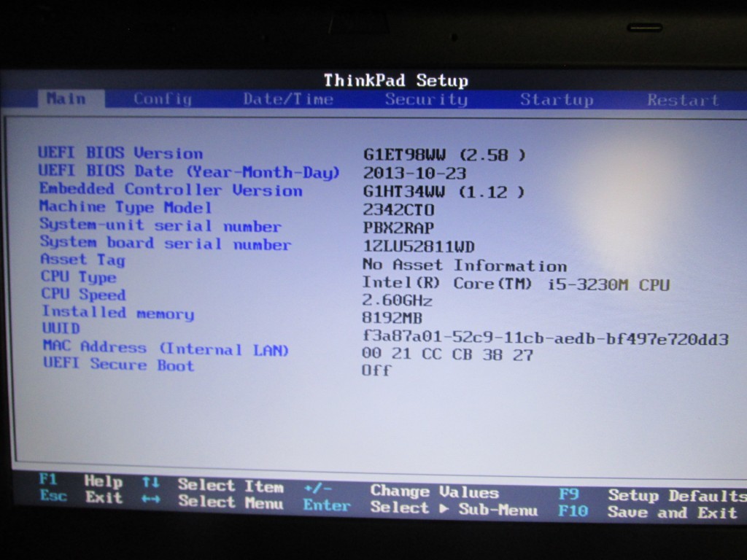The image size is (747, 560).
Task: Select the UEFI BIOS Version row label
Action: pyautogui.click(x=120, y=153)
